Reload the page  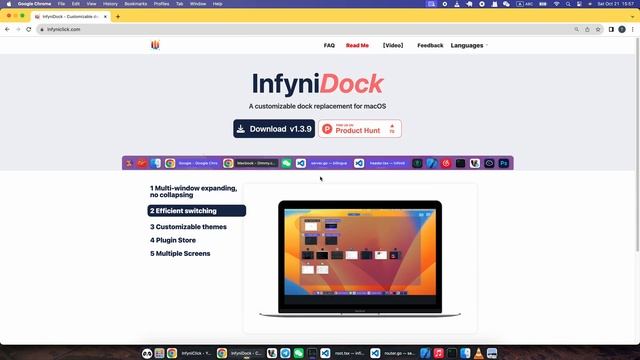pos(29,29)
